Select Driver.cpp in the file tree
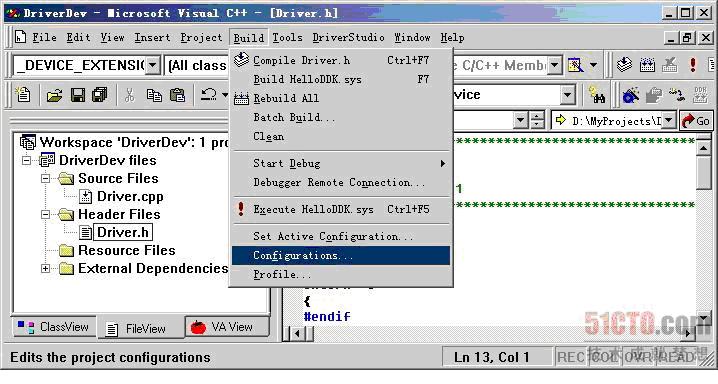This screenshot has width=718, height=384. (x=130, y=196)
